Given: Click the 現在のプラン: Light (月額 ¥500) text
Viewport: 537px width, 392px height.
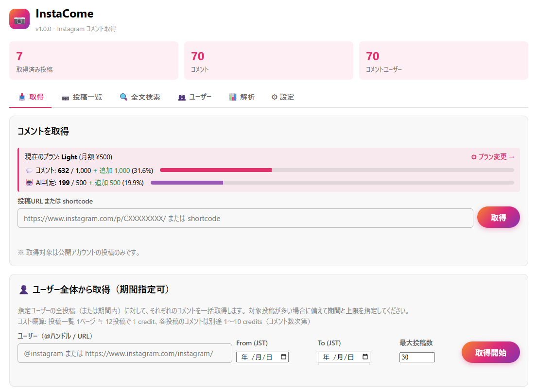Looking at the screenshot, I should click(69, 157).
